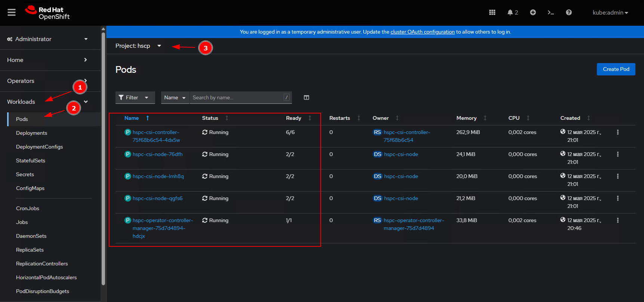Toggle the hamburger navigation menu
Viewport: 644px width, 302px height.
[x=12, y=12]
